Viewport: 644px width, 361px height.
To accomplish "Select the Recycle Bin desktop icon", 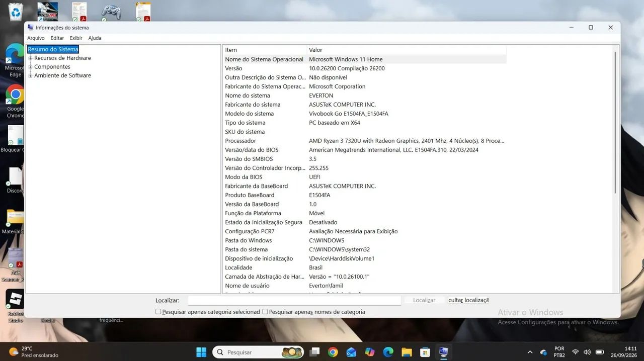I will 16,12.
